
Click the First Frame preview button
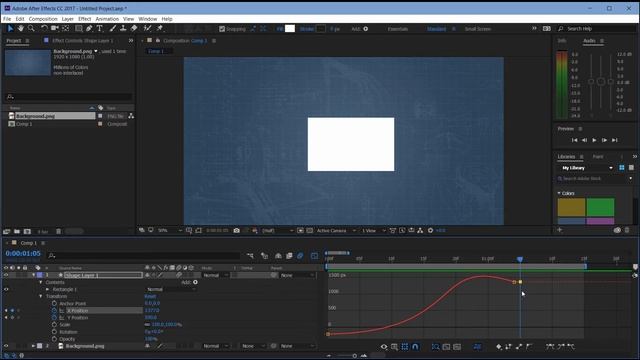coord(574,140)
